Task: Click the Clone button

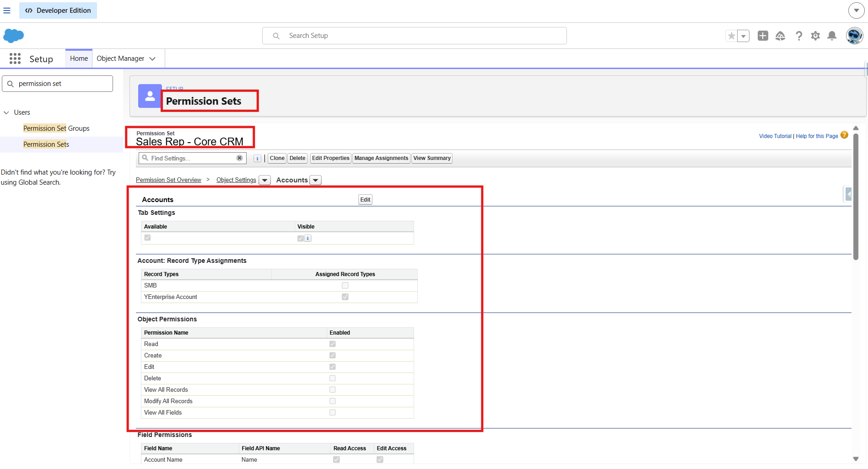Action: point(277,158)
